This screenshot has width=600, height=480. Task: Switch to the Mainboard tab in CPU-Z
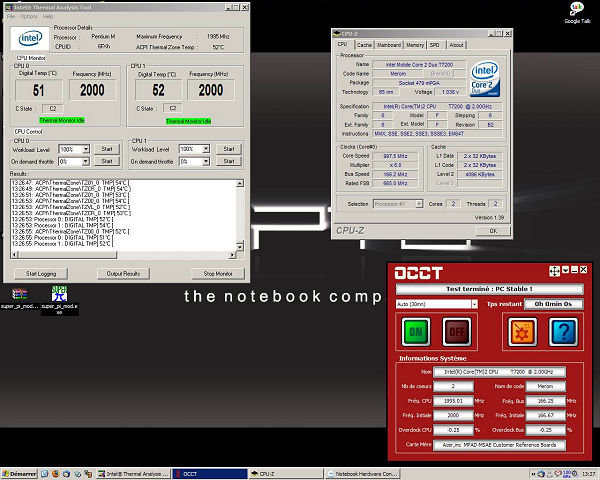pos(389,45)
